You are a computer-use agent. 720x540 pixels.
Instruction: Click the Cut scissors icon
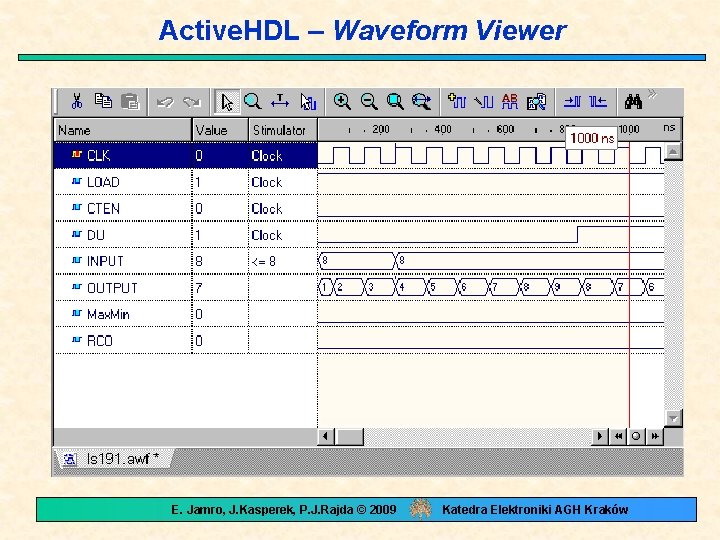77,101
